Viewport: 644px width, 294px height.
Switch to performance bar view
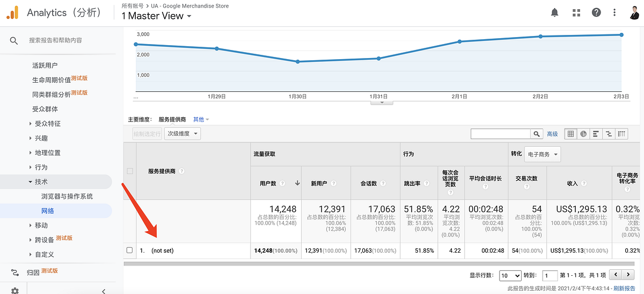pyautogui.click(x=596, y=134)
